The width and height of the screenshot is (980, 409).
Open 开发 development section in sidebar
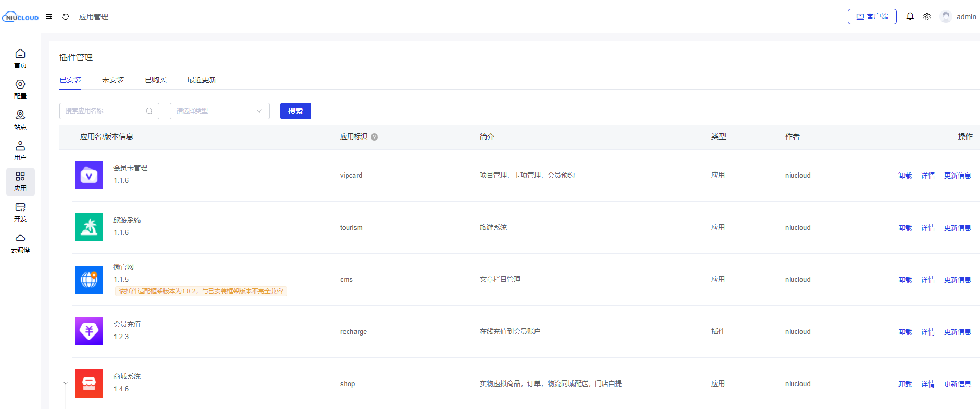coord(20,212)
